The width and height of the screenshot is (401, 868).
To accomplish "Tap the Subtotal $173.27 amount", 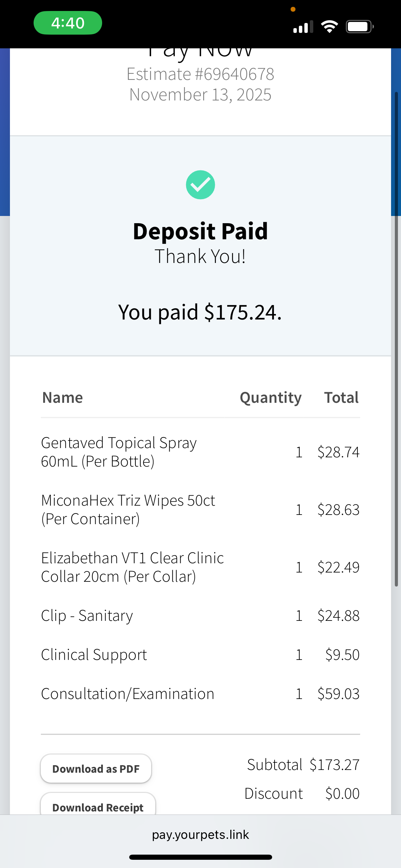I will (x=335, y=764).
